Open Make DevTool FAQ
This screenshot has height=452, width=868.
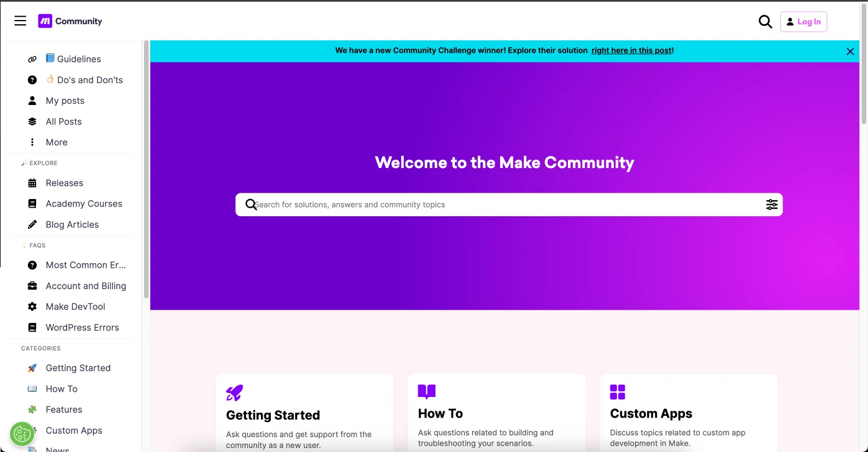coord(76,306)
